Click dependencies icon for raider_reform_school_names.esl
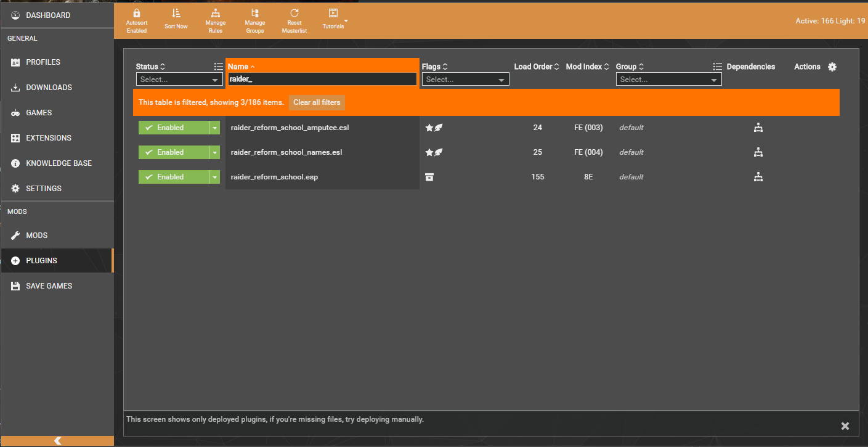Viewport: 868px width, 447px height. point(758,152)
